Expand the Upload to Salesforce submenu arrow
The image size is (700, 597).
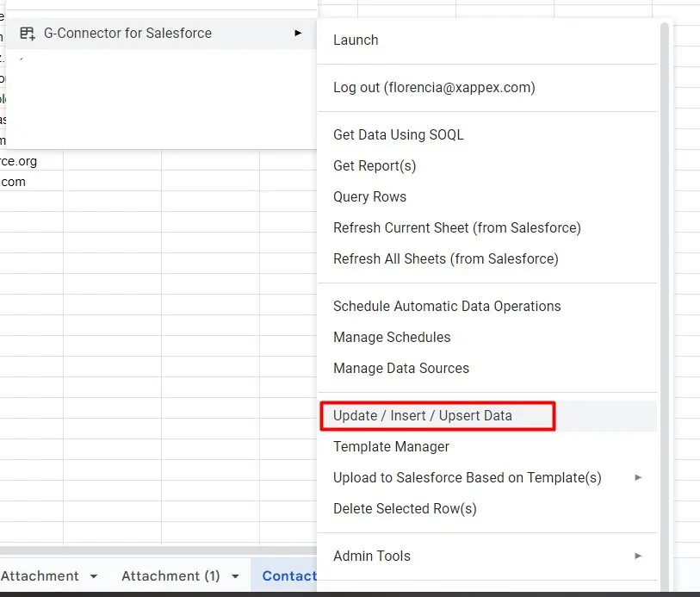(x=638, y=478)
